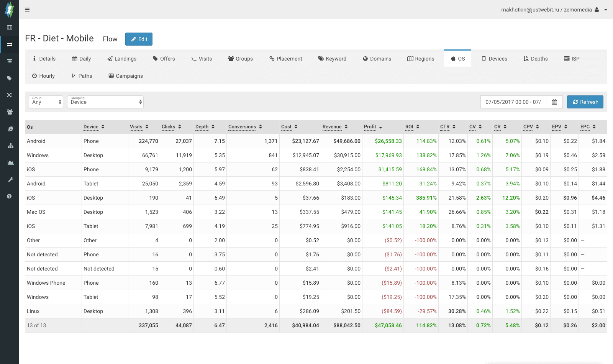Sort by the Depth column header
The width and height of the screenshot is (613, 364).
pyautogui.click(x=205, y=127)
